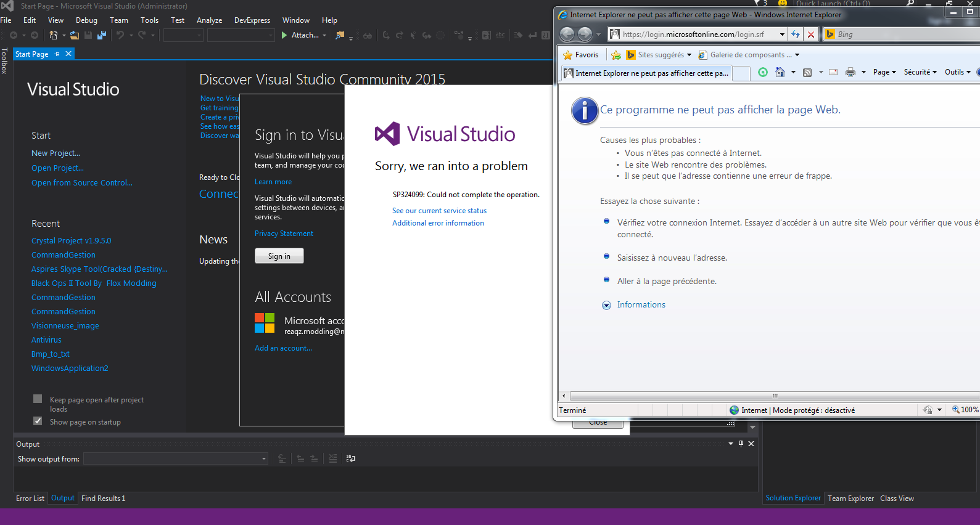Click the green circular icon in IE command bar
The height and width of the screenshot is (525, 980).
point(763,72)
